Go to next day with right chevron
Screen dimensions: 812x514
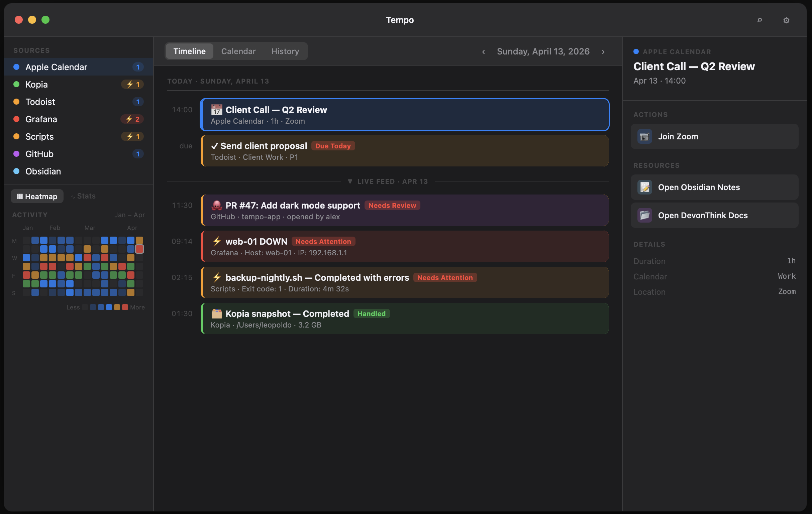tap(603, 51)
